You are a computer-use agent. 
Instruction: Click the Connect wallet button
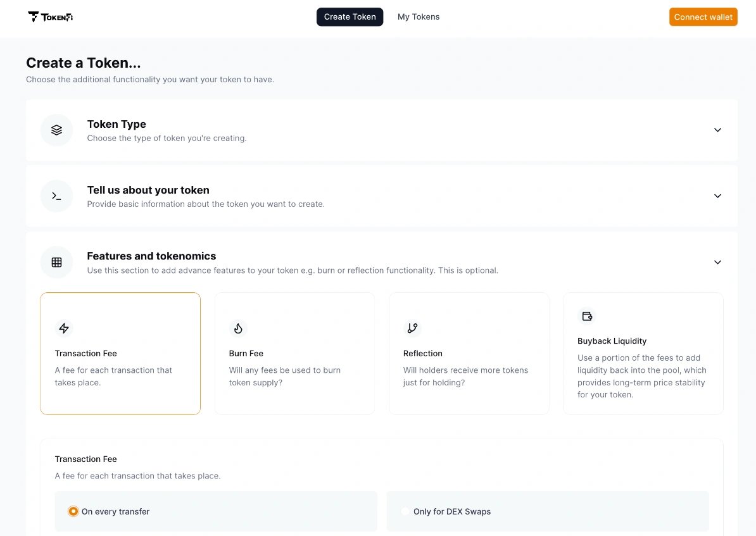pyautogui.click(x=703, y=17)
